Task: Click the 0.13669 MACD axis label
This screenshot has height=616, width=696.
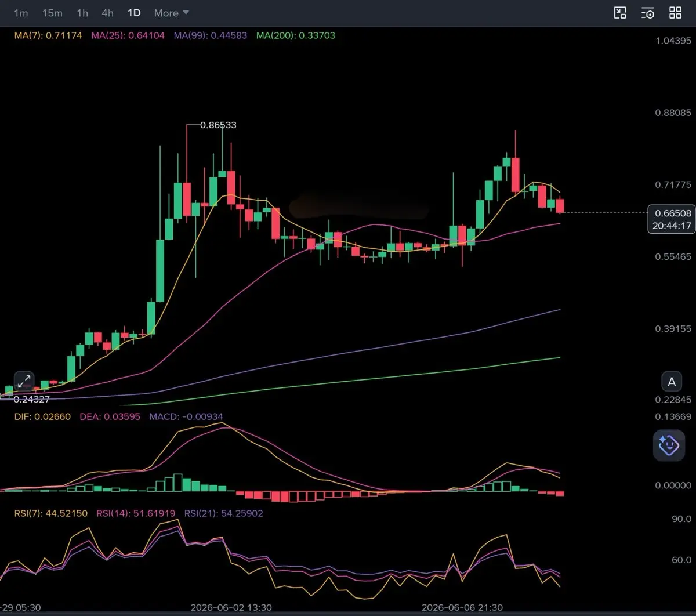Action: (673, 416)
